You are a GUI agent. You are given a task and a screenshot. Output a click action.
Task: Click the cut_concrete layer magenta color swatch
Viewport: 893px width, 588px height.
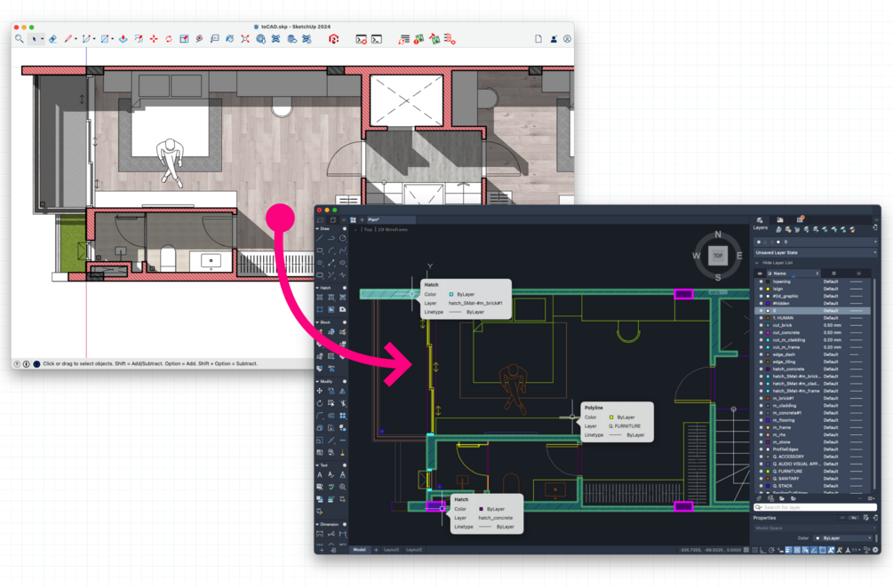(x=768, y=332)
